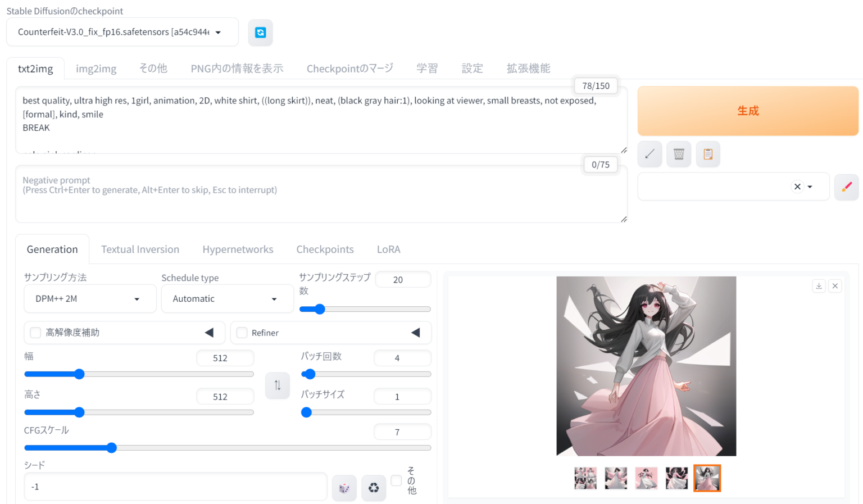The height and width of the screenshot is (504, 863).
Task: Toggle the その他 checkbox near seed
Action: click(x=396, y=480)
